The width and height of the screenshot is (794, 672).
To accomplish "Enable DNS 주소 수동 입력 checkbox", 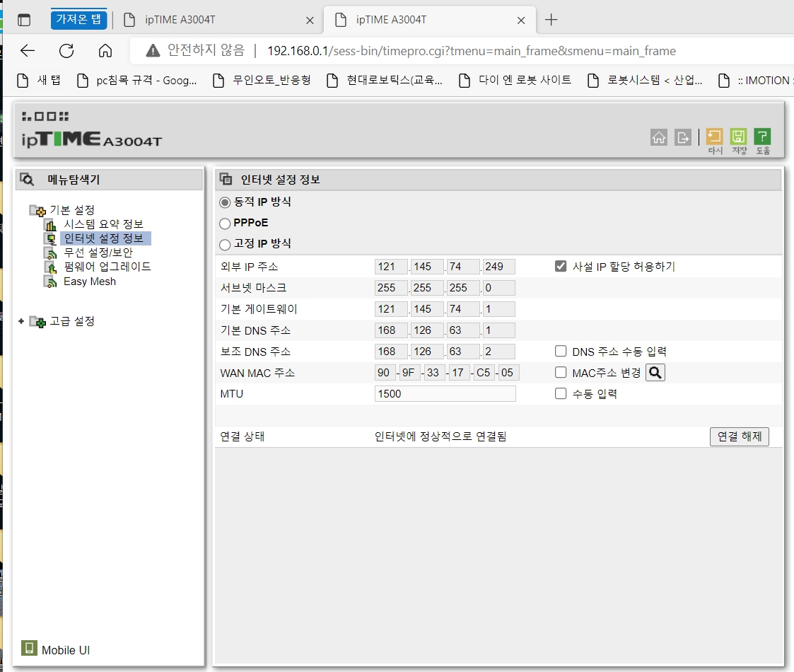I will [x=561, y=351].
